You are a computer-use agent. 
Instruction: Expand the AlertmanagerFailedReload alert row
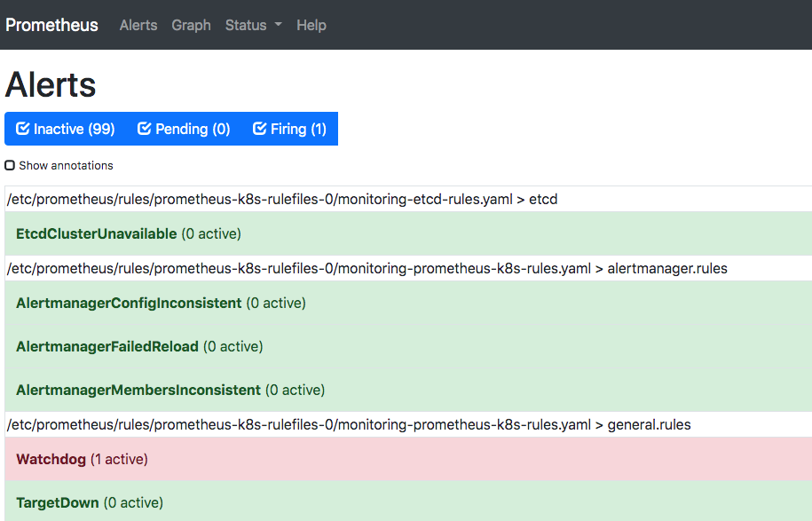107,346
